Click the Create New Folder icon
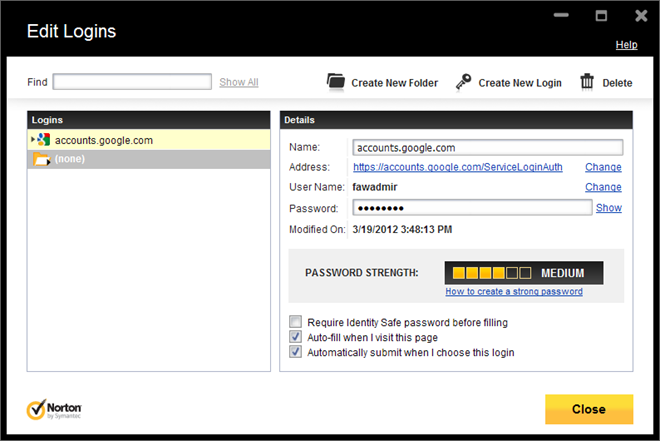 [x=336, y=82]
